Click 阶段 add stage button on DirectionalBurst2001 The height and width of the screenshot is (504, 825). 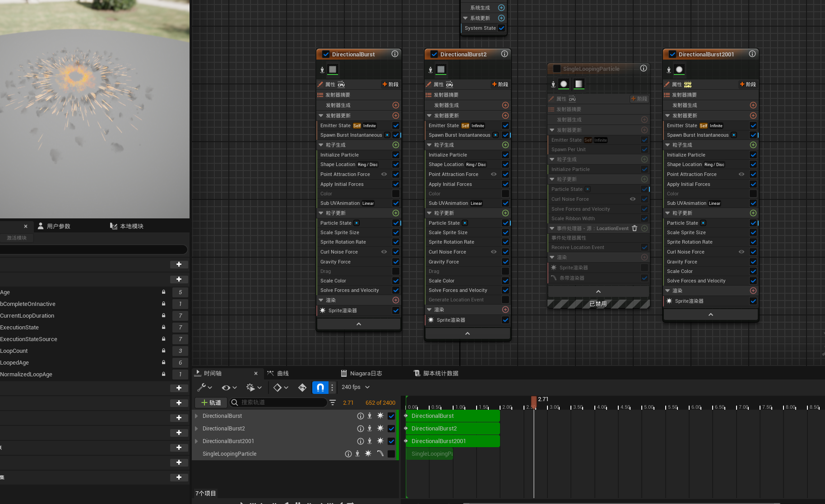coord(748,84)
